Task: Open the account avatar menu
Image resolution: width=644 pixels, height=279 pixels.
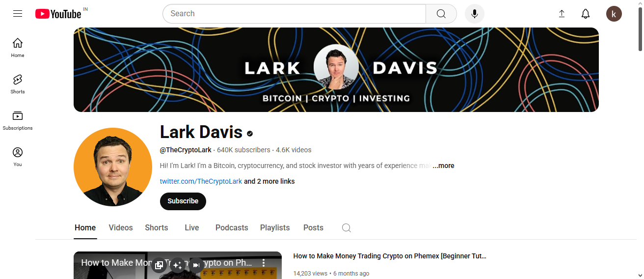Action: click(x=614, y=14)
